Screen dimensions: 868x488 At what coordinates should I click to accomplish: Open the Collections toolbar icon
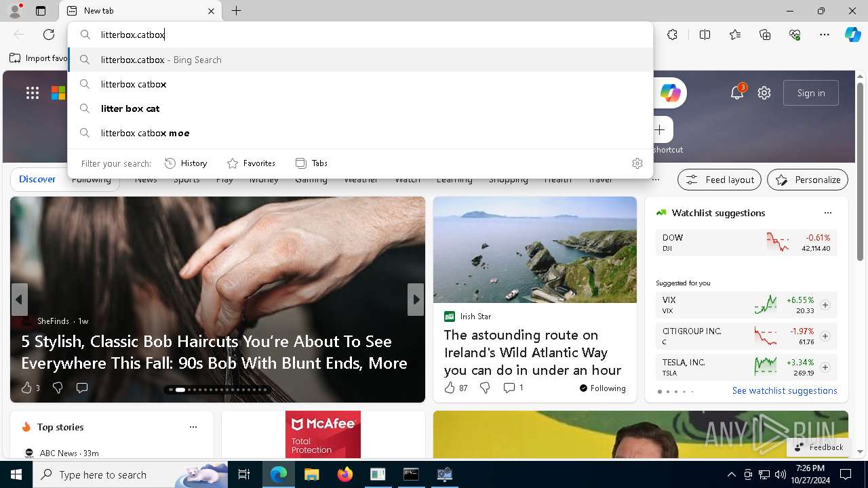tap(765, 35)
